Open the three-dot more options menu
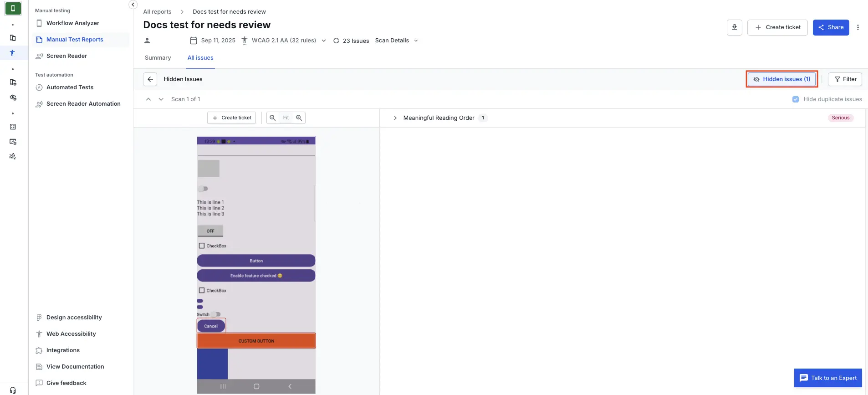Screen dimensions: 868x395 click(x=858, y=27)
